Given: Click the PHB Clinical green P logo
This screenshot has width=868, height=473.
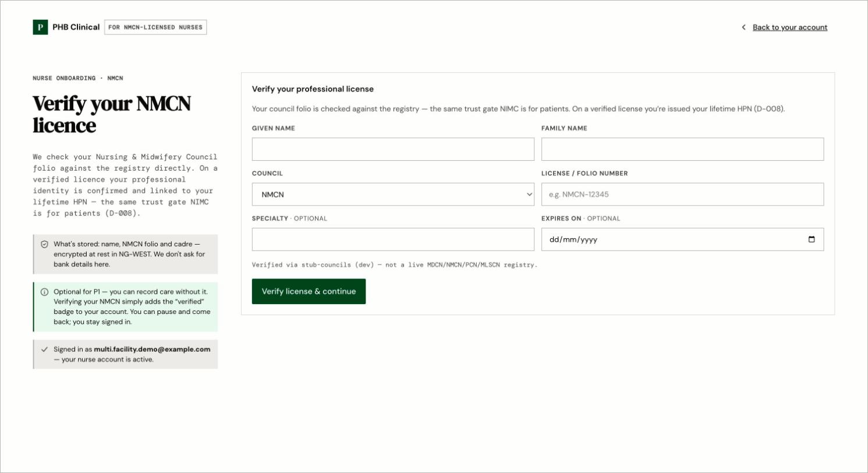Looking at the screenshot, I should pos(40,27).
